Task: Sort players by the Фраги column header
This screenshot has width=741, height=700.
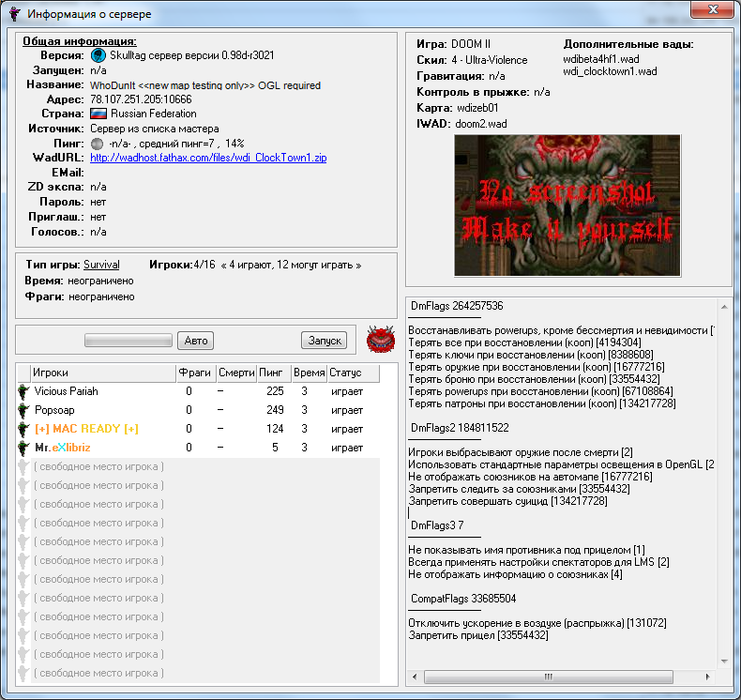Action: click(194, 373)
